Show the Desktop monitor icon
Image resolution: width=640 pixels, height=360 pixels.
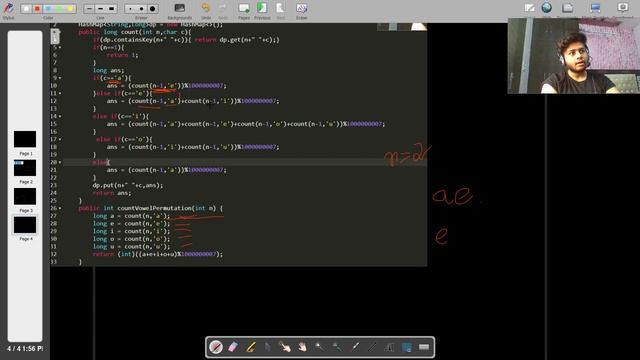[x=596, y=8]
